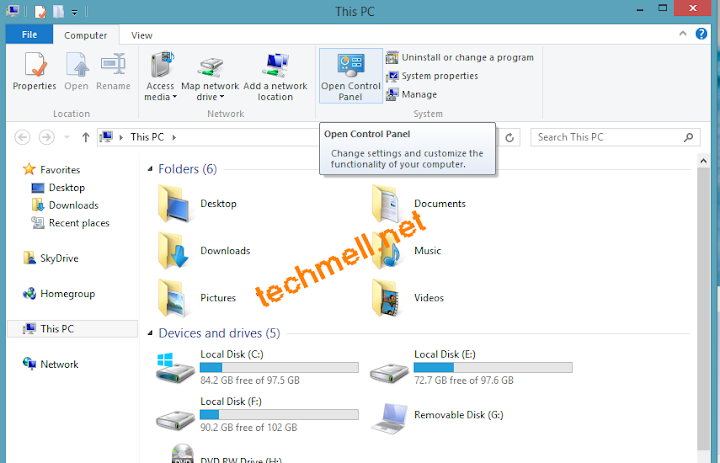The width and height of the screenshot is (720, 463).
Task: Select the Documents folder icon
Action: coord(386,203)
